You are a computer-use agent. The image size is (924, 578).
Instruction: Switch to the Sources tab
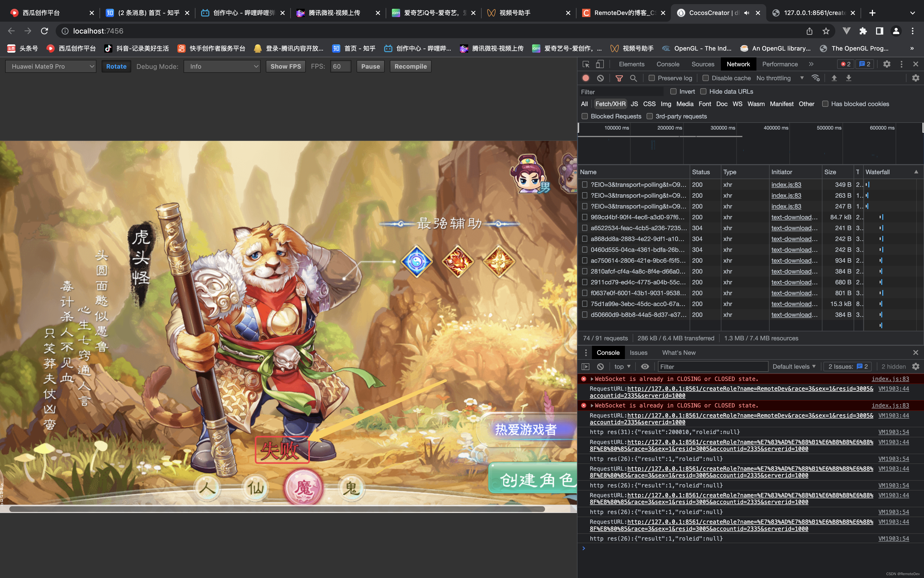(x=703, y=64)
